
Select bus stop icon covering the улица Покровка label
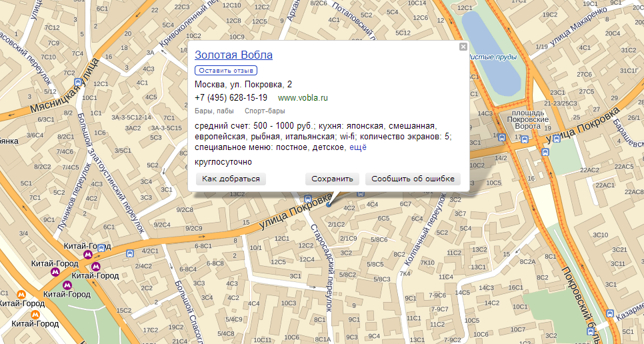pos(557,139)
